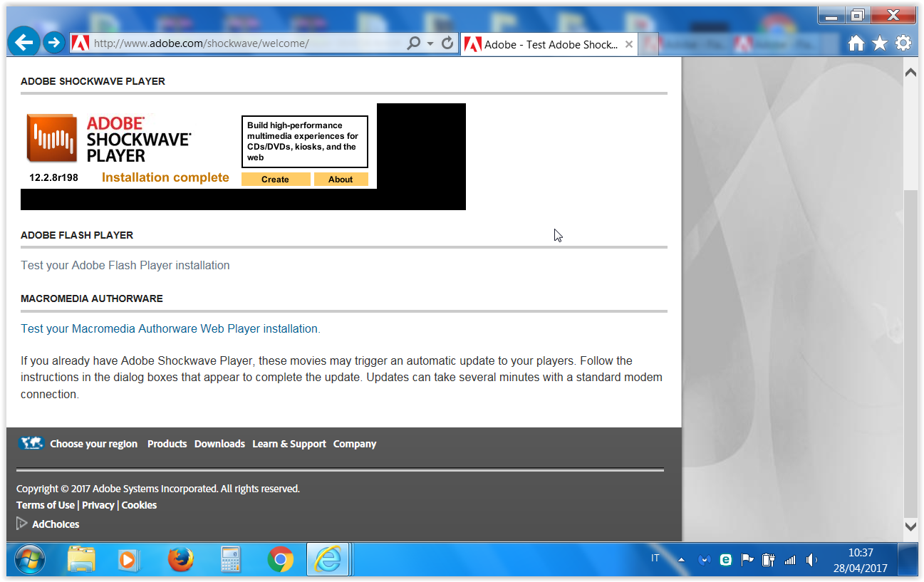Click the magnifier search icon in address bar
This screenshot has width=924, height=582.
[413, 43]
